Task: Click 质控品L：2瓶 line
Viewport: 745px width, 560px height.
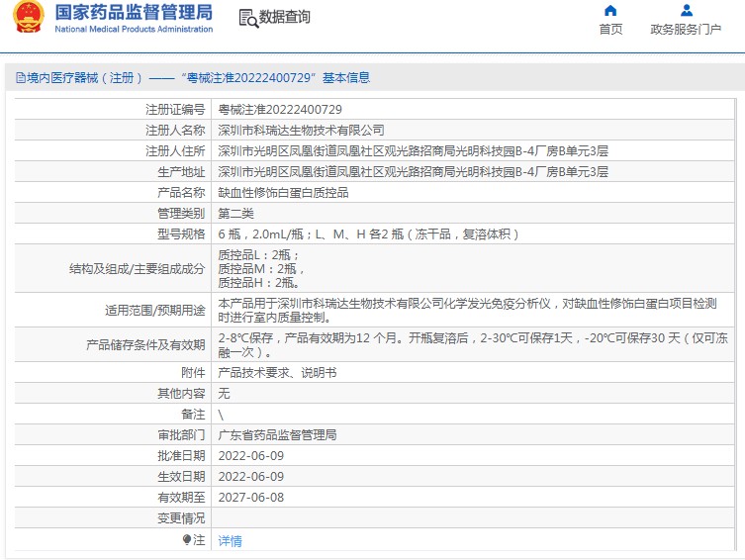Action: pos(258,255)
